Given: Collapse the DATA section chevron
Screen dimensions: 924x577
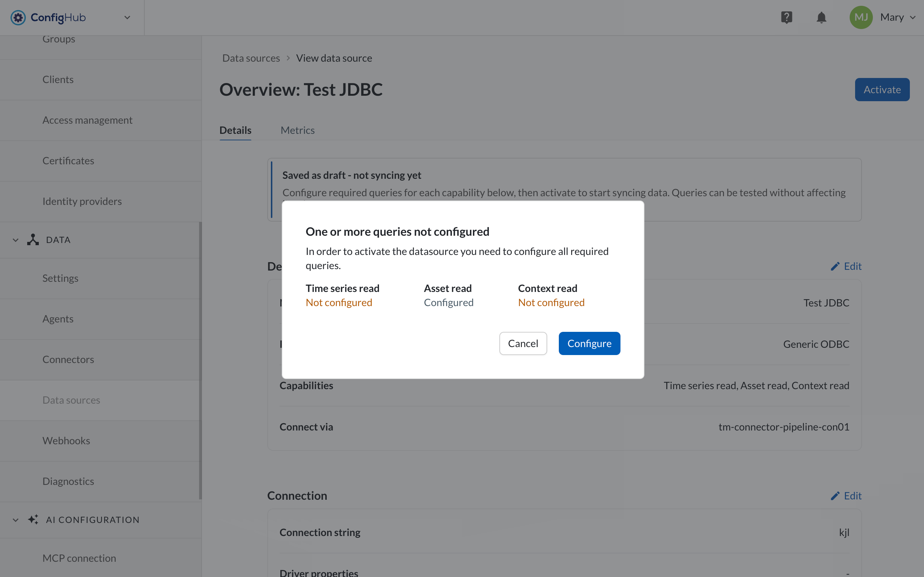Looking at the screenshot, I should [x=16, y=240].
